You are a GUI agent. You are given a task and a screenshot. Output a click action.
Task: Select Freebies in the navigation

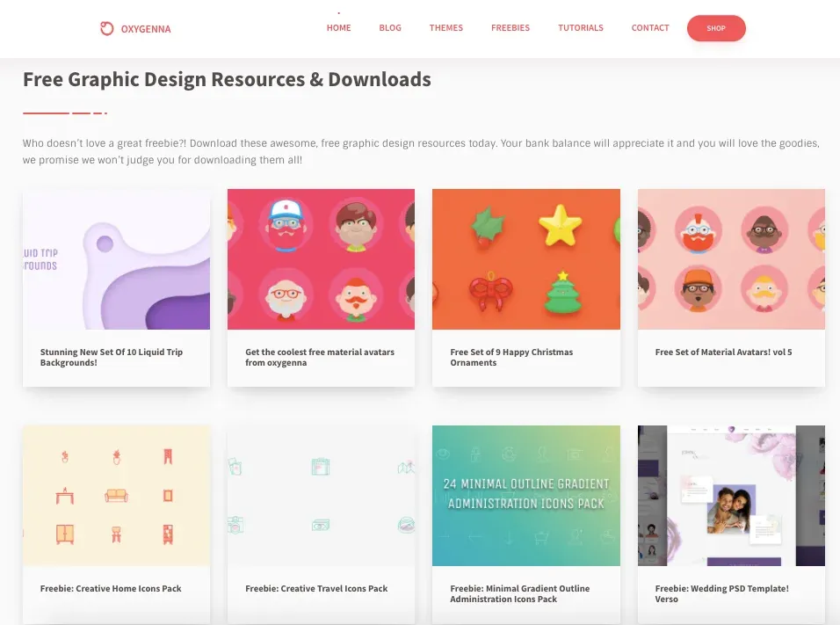(510, 28)
